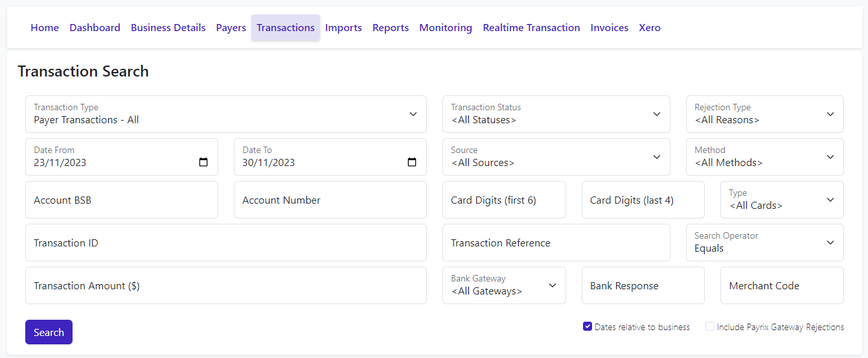Enable Include Payrix Gateway Rejections checkbox
868x358 pixels.
point(710,327)
